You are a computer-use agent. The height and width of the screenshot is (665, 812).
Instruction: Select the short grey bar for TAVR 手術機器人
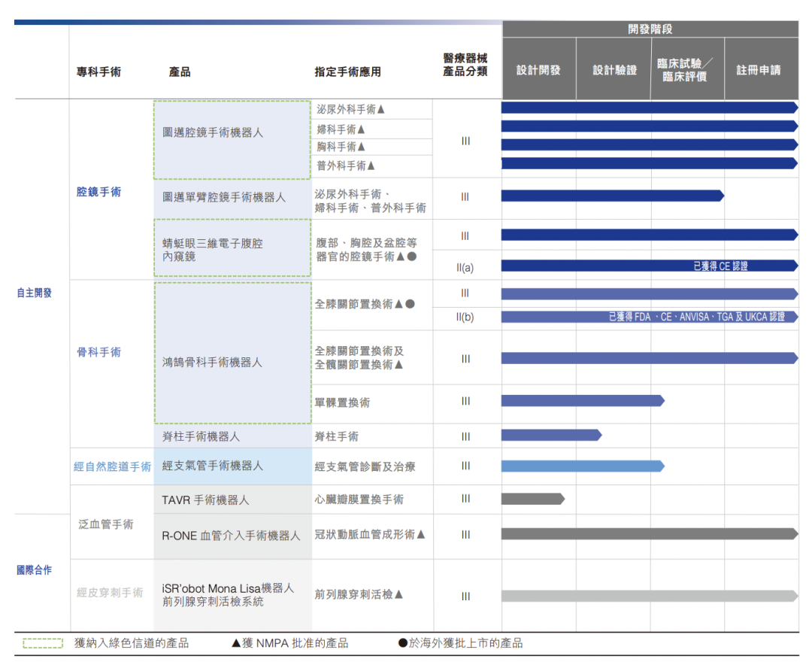point(533,499)
